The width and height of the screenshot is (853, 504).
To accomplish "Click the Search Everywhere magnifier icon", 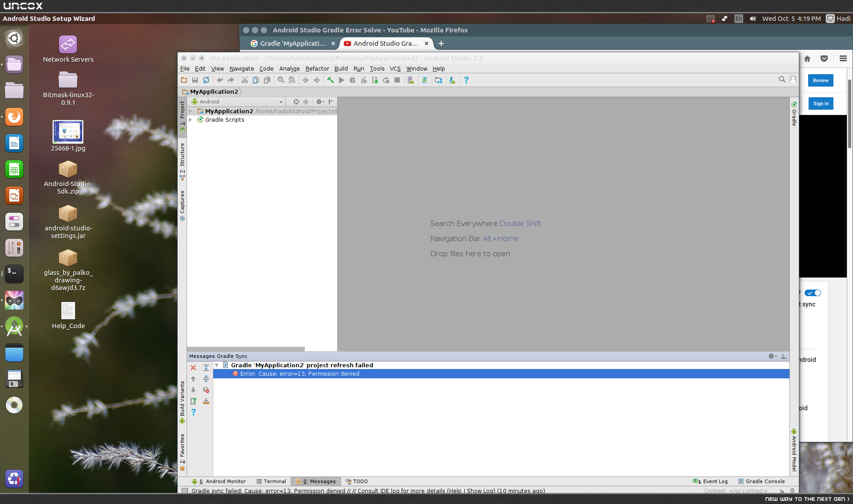I will tap(782, 79).
